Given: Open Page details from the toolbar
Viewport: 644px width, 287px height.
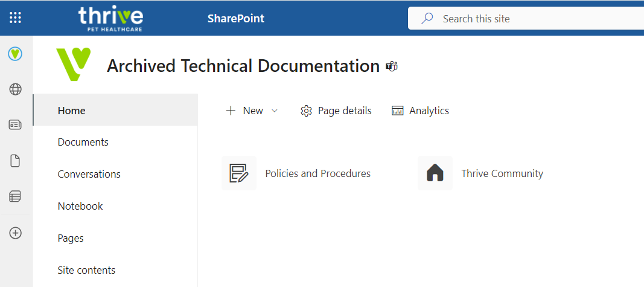Looking at the screenshot, I should [x=336, y=111].
